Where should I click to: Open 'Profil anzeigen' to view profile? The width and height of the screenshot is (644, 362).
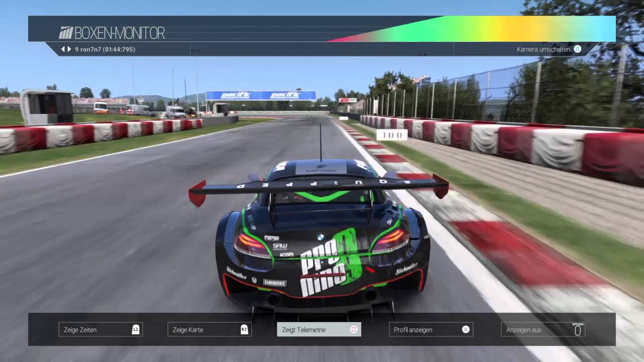(431, 329)
